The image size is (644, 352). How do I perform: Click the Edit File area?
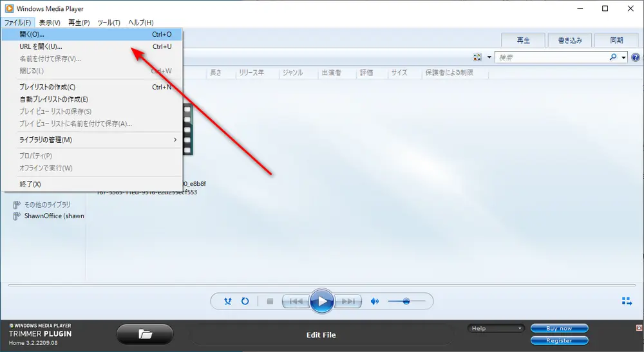(x=321, y=335)
